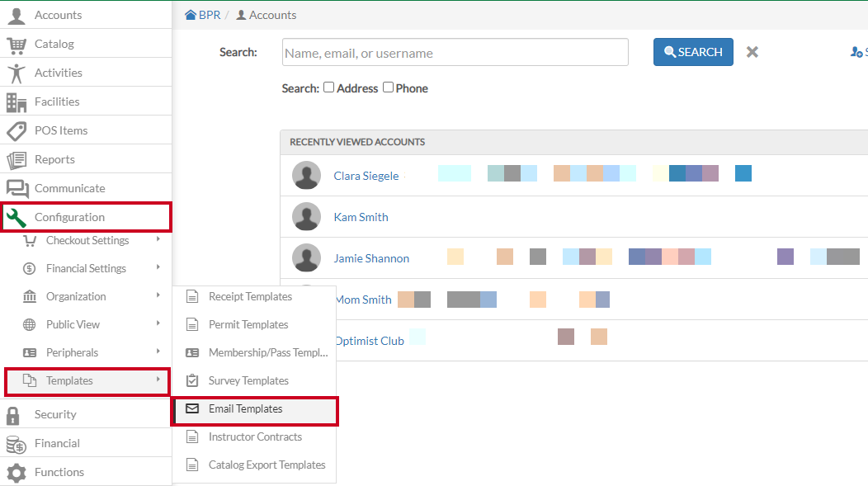The width and height of the screenshot is (868, 486).
Task: Click the Email Templates envelope icon
Action: (x=192, y=409)
